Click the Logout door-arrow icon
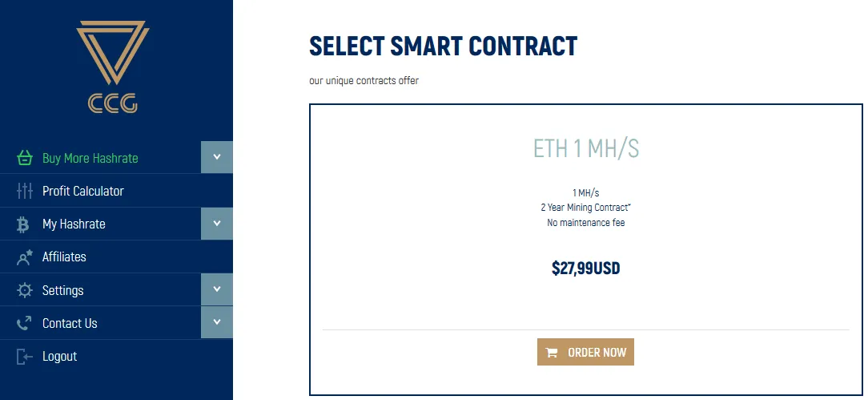Image resolution: width=868 pixels, height=400 pixels. pyautogui.click(x=24, y=356)
